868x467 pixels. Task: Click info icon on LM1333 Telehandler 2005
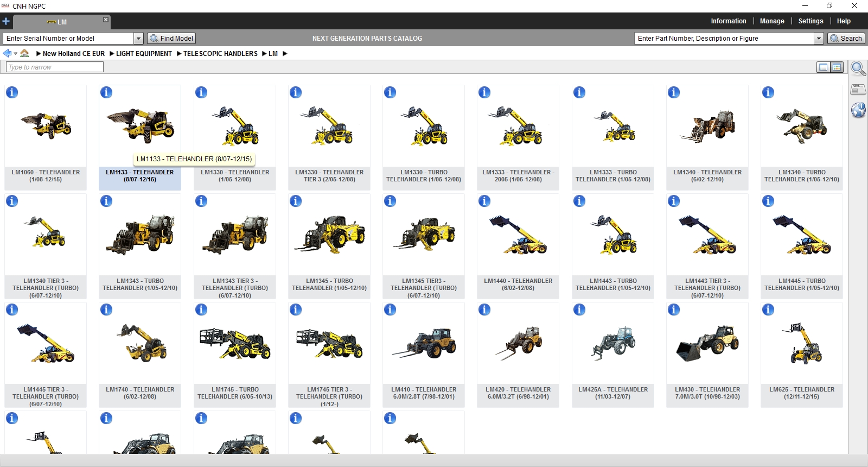coord(484,92)
